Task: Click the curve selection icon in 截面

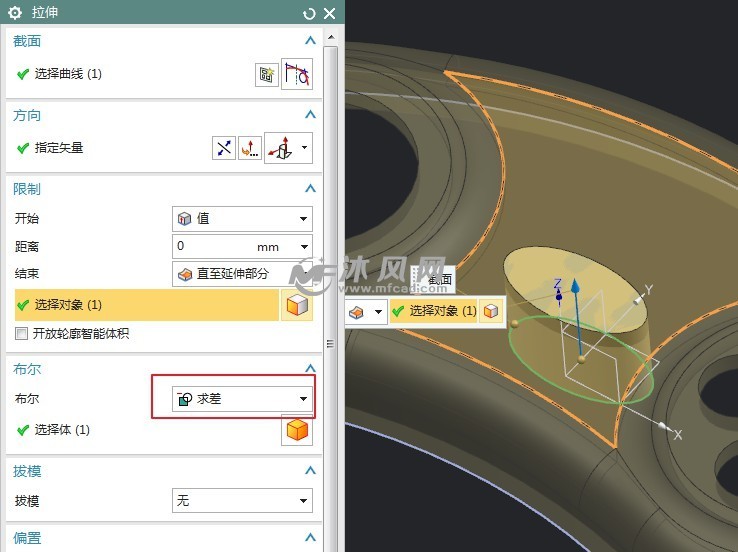Action: coord(297,74)
